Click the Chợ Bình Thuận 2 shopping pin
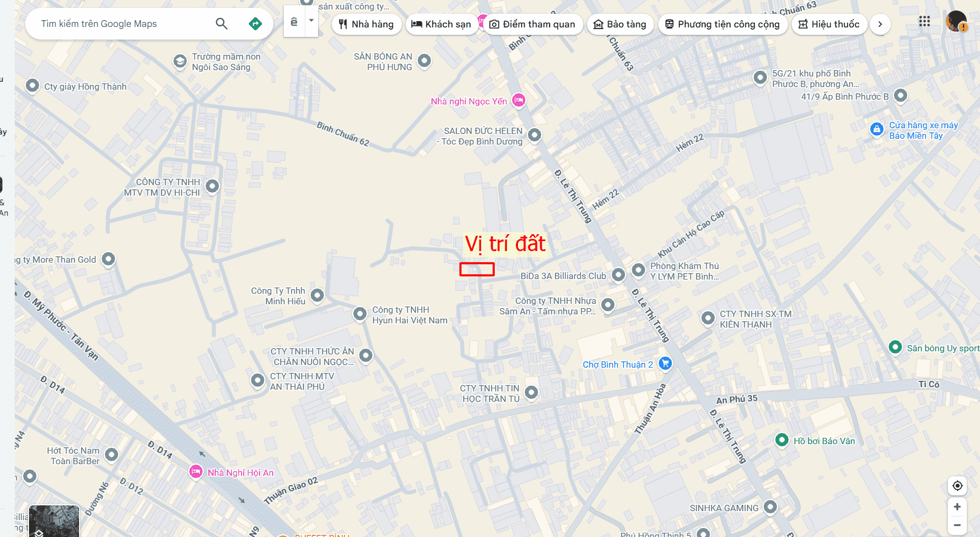 (x=665, y=363)
